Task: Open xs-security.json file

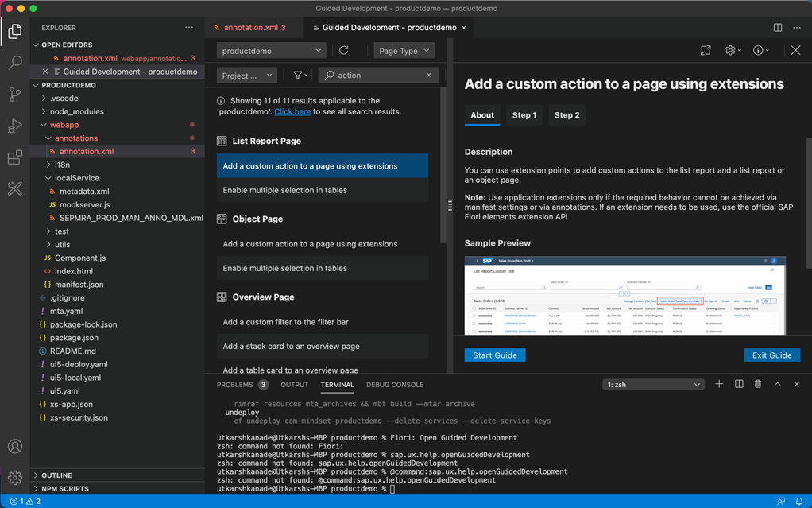Action: (79, 418)
